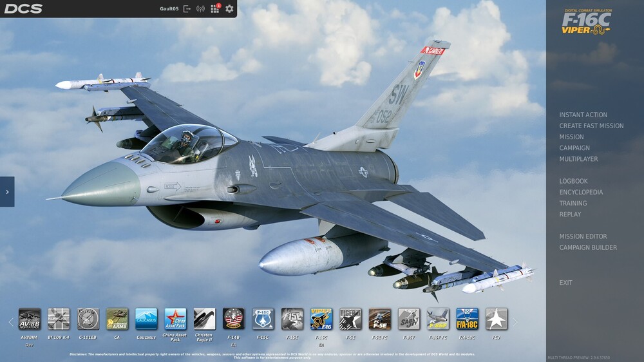Select the F-14B module icon
The height and width of the screenshot is (362, 644).
tap(234, 319)
